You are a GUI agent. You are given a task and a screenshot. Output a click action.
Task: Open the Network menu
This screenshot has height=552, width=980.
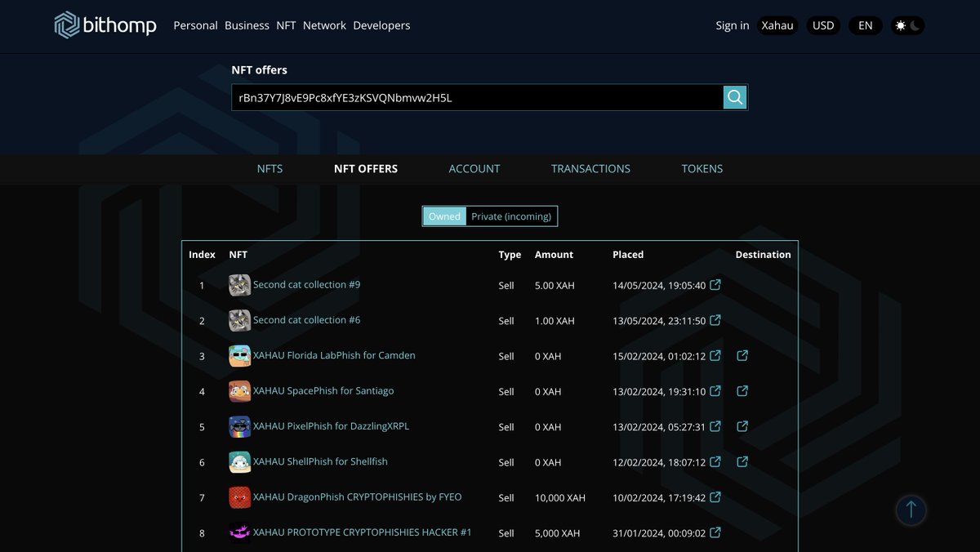point(324,25)
